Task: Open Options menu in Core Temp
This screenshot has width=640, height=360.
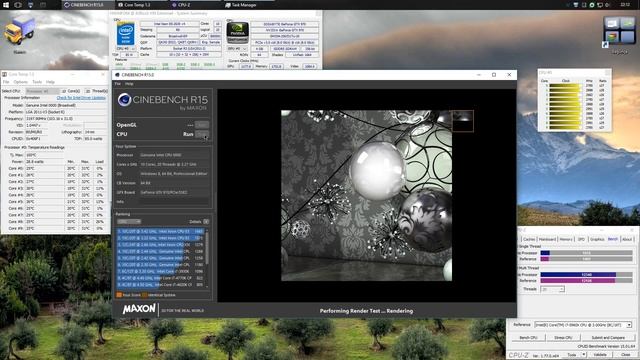Action: point(20,82)
